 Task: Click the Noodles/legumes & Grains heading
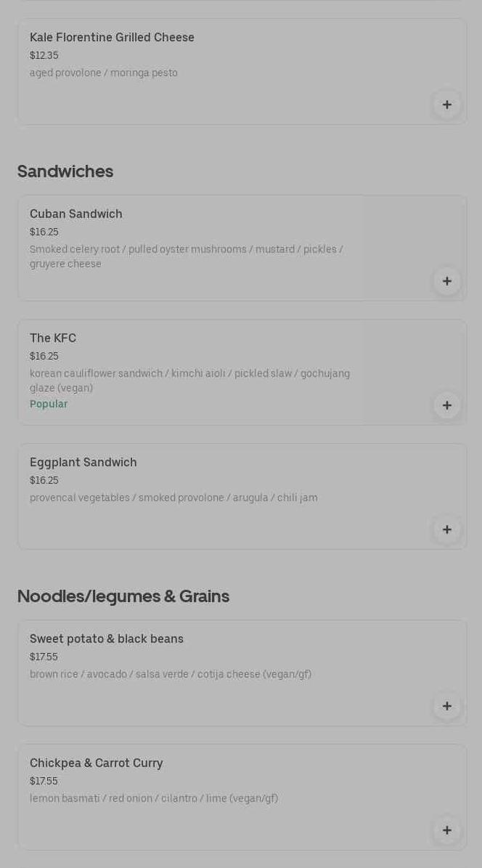[x=123, y=596]
